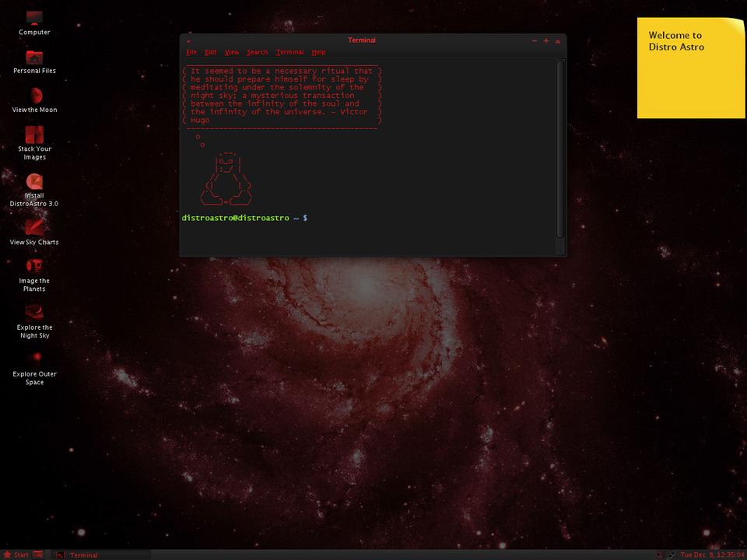Open the Help menu in Terminal
The image size is (747, 560).
(x=318, y=52)
